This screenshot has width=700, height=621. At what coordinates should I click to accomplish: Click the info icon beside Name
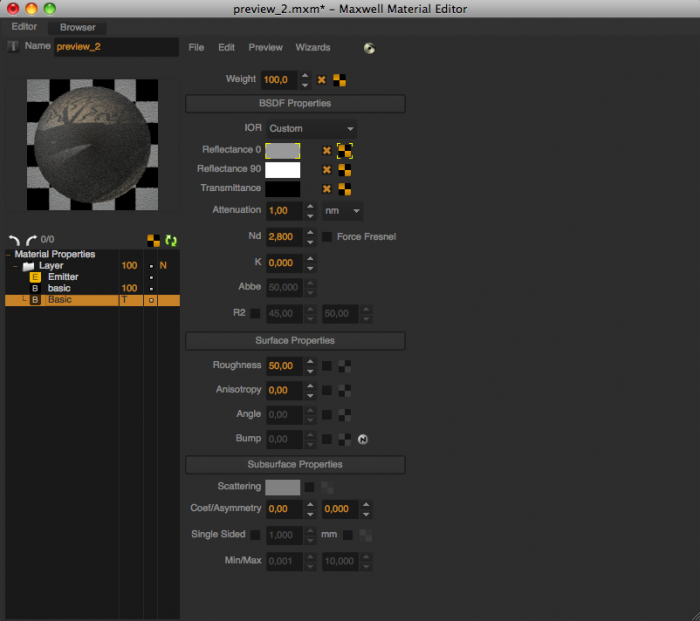coord(13,46)
